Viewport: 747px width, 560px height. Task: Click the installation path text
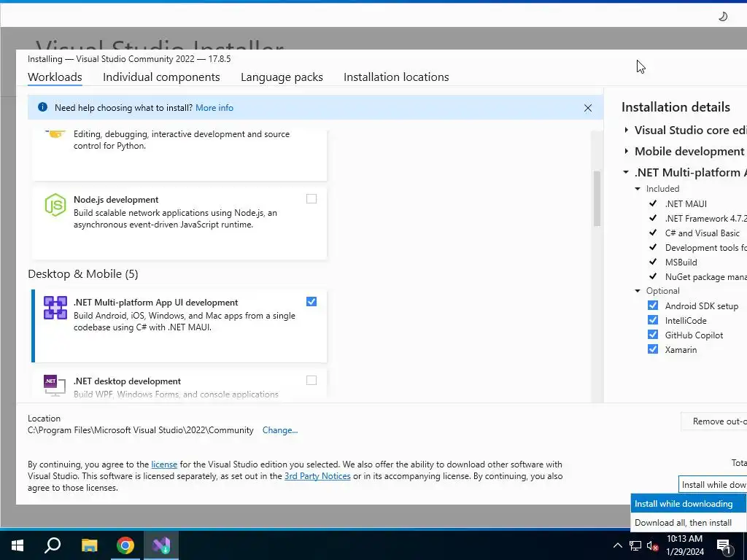coord(141,430)
